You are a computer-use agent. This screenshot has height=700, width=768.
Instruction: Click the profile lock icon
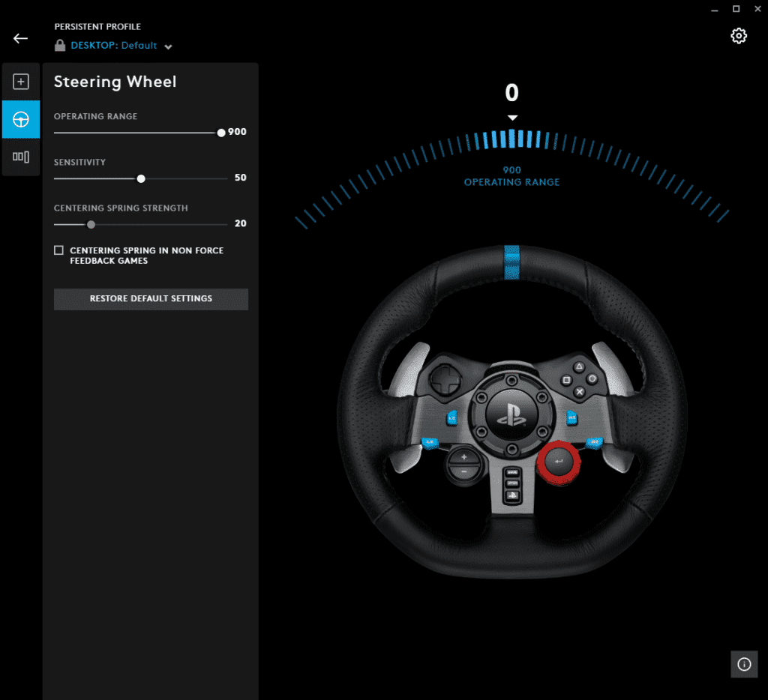pos(60,46)
